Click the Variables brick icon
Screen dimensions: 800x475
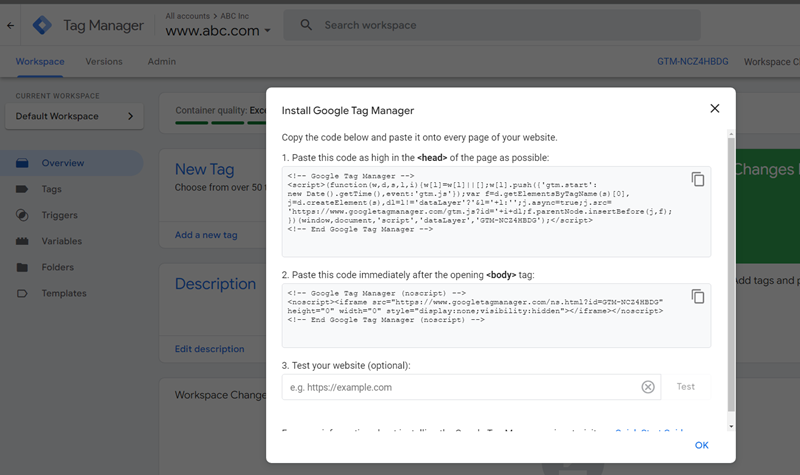pos(22,241)
